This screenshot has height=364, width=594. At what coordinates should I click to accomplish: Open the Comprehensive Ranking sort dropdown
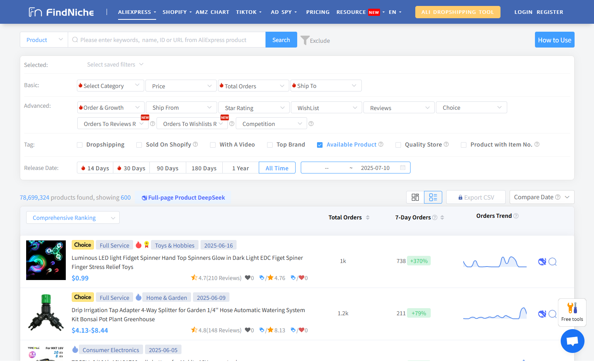(x=73, y=217)
